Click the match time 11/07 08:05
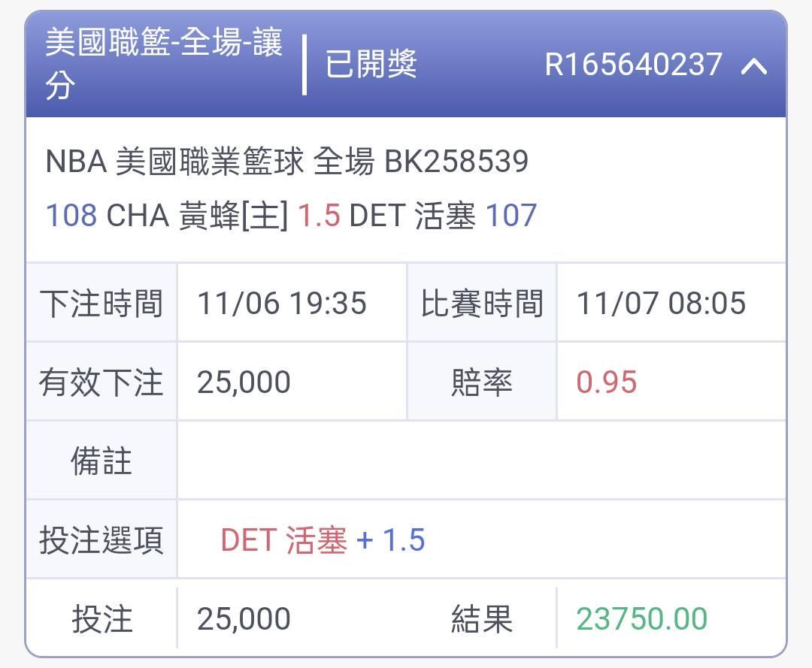Screen dimensions: 812x668 [662, 303]
